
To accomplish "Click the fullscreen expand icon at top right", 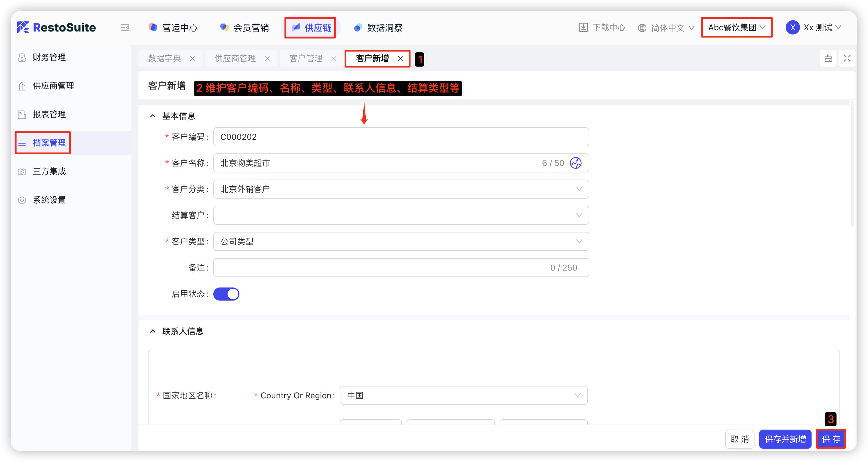I will (x=847, y=58).
